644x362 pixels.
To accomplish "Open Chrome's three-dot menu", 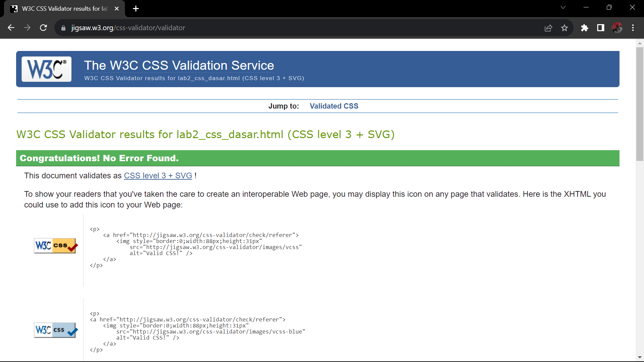I will pyautogui.click(x=633, y=28).
